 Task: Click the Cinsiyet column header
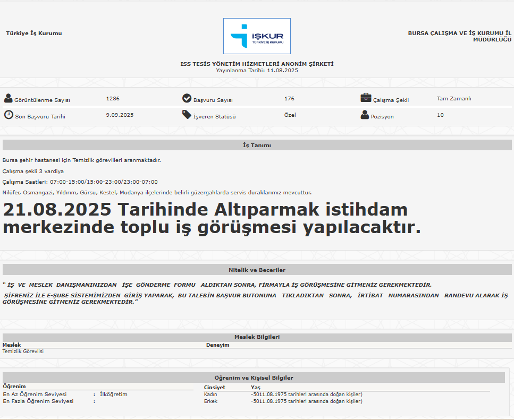click(214, 387)
